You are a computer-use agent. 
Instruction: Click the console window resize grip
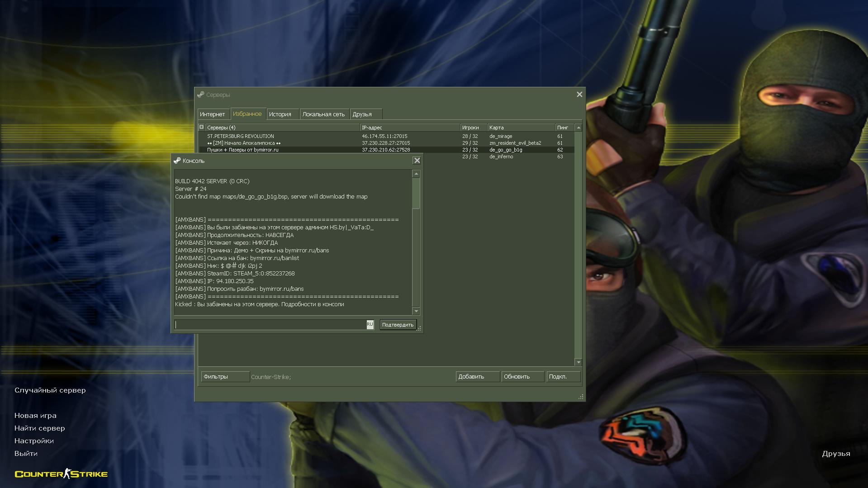419,329
